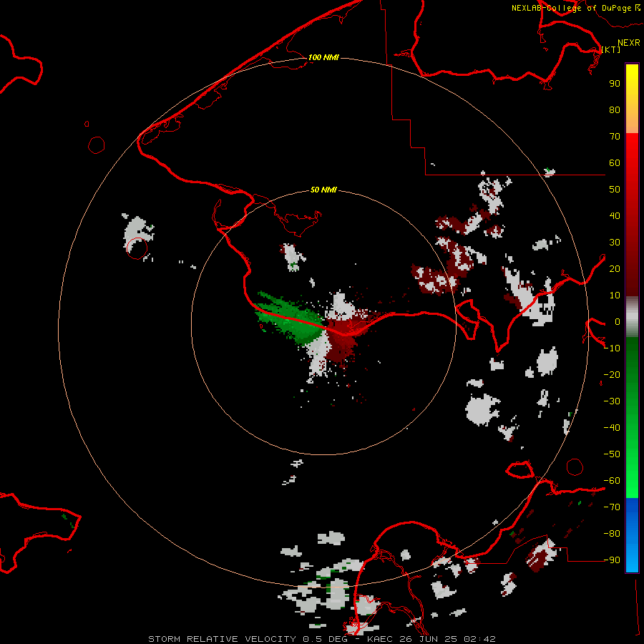Click the "50" value on the velocity scale

615,190
